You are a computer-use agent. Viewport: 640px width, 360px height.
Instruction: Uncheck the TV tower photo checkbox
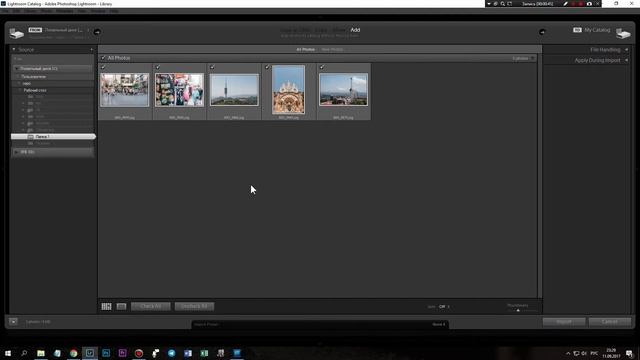[213, 67]
